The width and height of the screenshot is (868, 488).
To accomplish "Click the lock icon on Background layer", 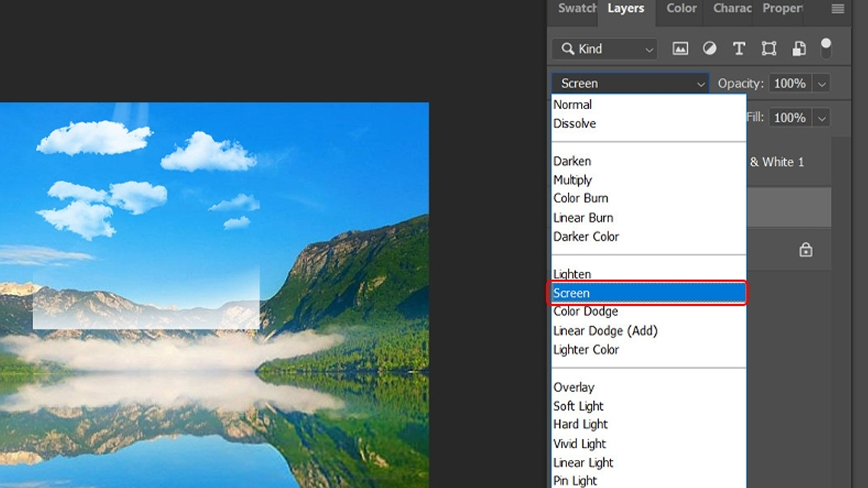I will click(805, 250).
